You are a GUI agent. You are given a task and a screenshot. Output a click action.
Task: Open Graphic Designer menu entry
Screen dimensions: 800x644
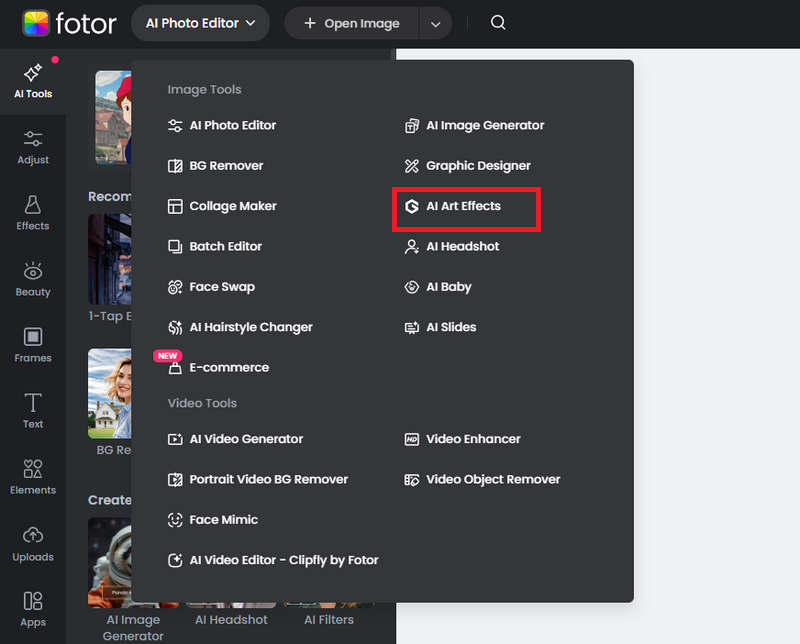pos(468,166)
